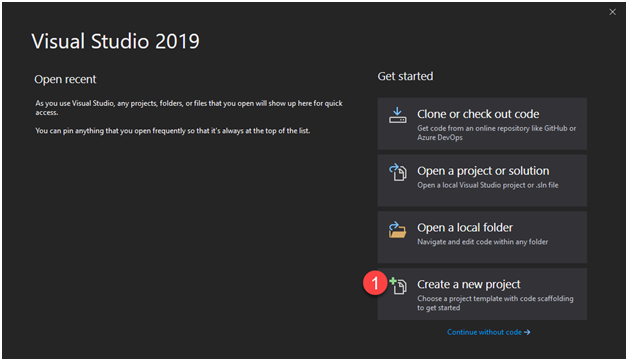
Task: Follow the Continue without code link
Action: (484, 332)
